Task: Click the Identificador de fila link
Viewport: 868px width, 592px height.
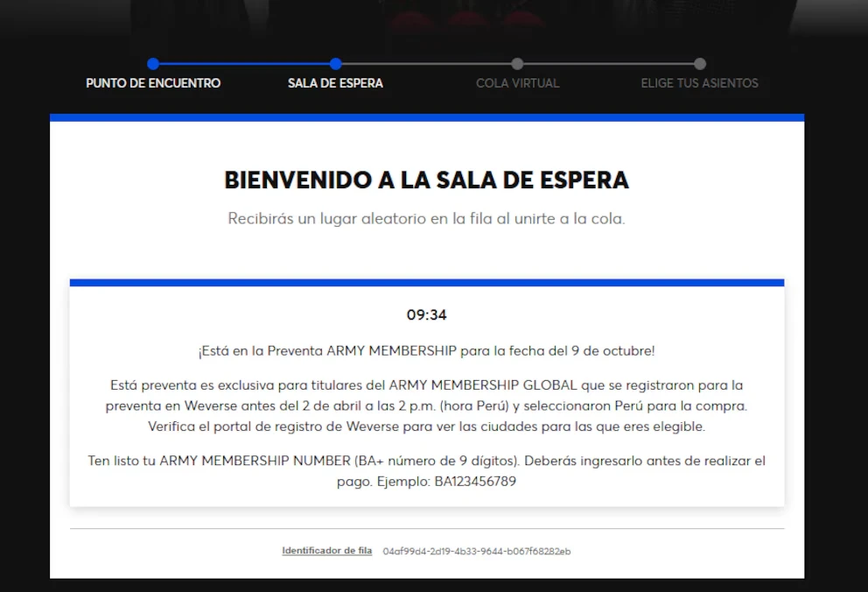Action: 326,551
